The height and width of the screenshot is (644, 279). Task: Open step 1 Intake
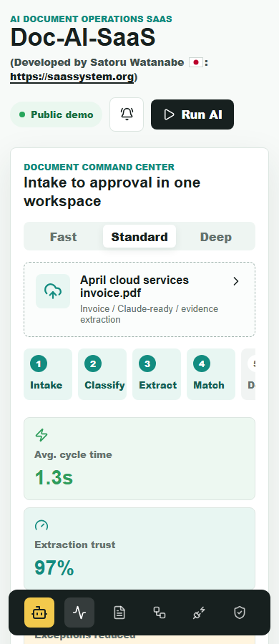coord(48,374)
